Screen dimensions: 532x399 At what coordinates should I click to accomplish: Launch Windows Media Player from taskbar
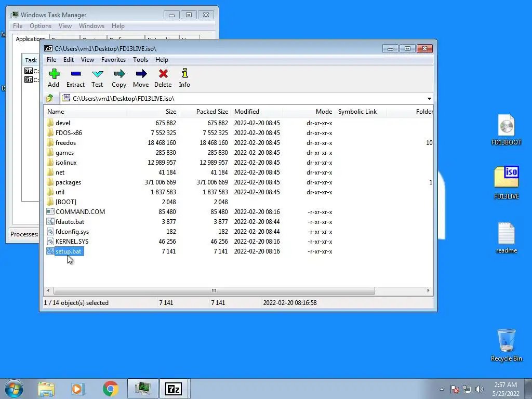[78, 389]
